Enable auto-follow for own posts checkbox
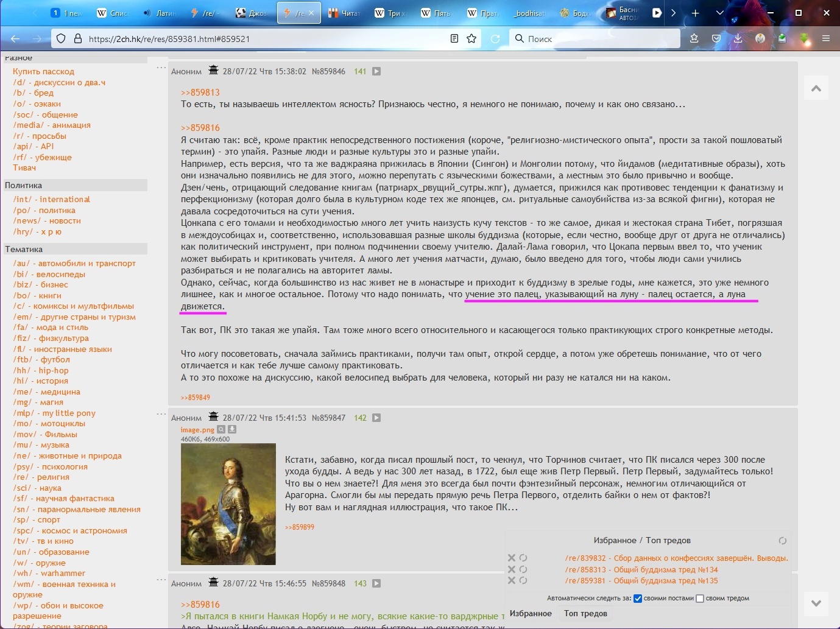The height and width of the screenshot is (629, 840). [x=638, y=599]
